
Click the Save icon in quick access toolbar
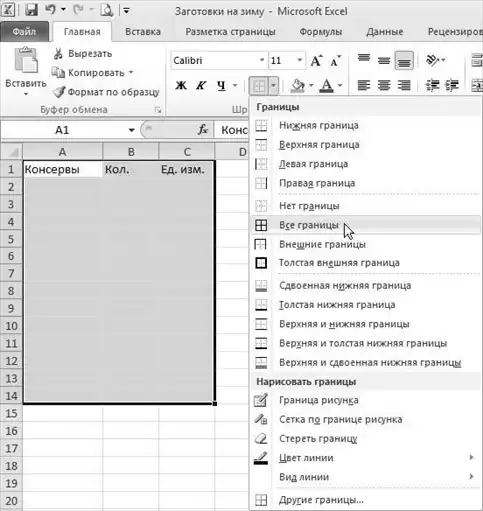pyautogui.click(x=32, y=10)
